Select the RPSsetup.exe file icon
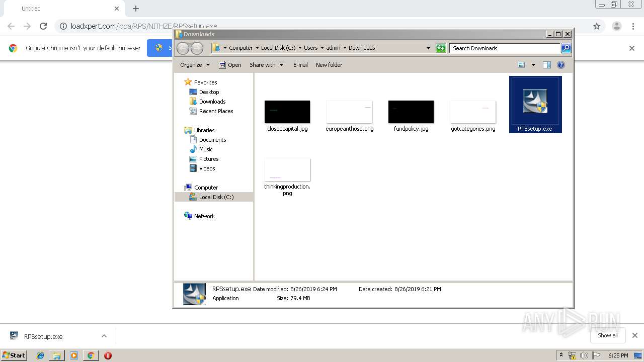Viewport: 644px width, 362px height. [535, 104]
